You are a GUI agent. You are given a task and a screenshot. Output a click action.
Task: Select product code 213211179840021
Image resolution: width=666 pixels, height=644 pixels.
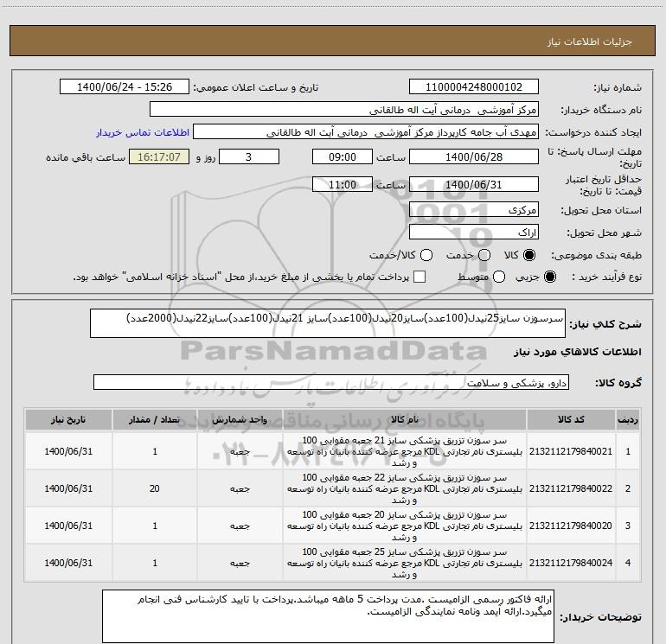pyautogui.click(x=571, y=452)
